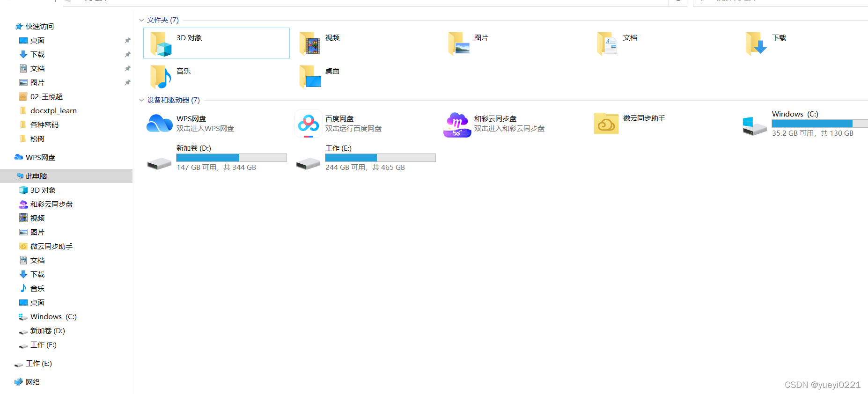Open docxtpl_learn folder in sidebar
The width and height of the screenshot is (868, 394).
click(53, 110)
